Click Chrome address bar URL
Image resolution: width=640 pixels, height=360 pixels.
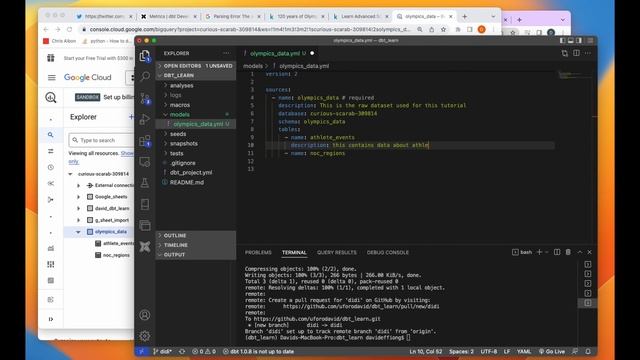250,29
